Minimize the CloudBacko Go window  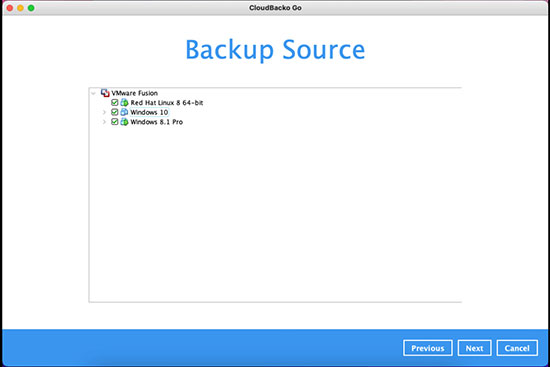tap(20, 8)
